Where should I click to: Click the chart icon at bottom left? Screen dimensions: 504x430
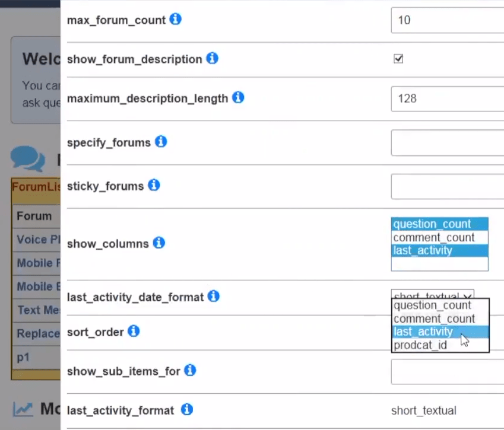[x=23, y=409]
